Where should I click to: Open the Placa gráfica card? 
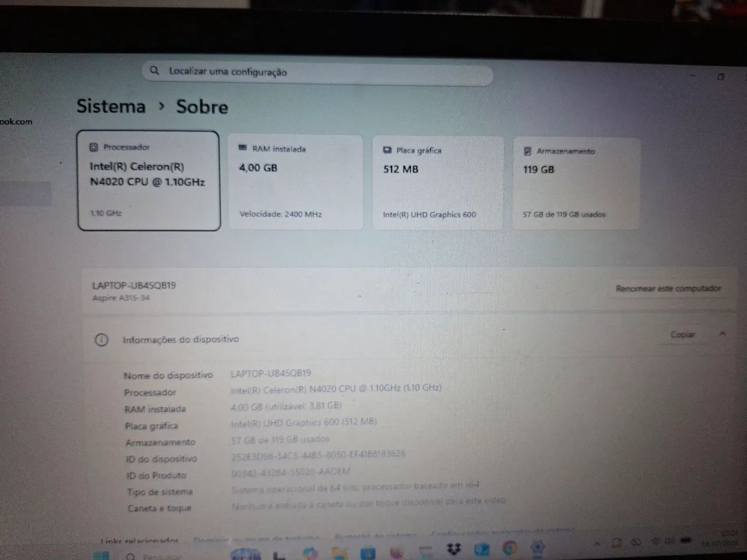point(438,183)
